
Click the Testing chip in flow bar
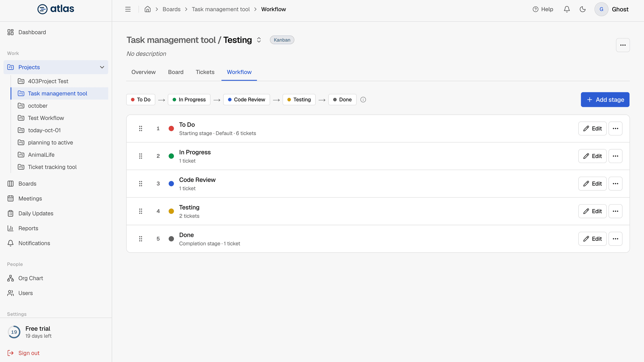pos(299,100)
